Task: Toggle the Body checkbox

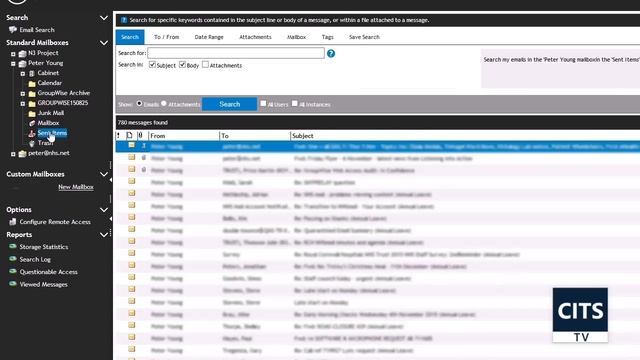Action: (182, 64)
